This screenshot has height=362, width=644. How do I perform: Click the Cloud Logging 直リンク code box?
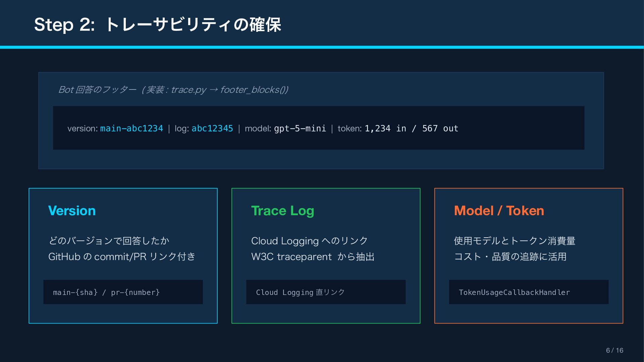[x=325, y=292]
